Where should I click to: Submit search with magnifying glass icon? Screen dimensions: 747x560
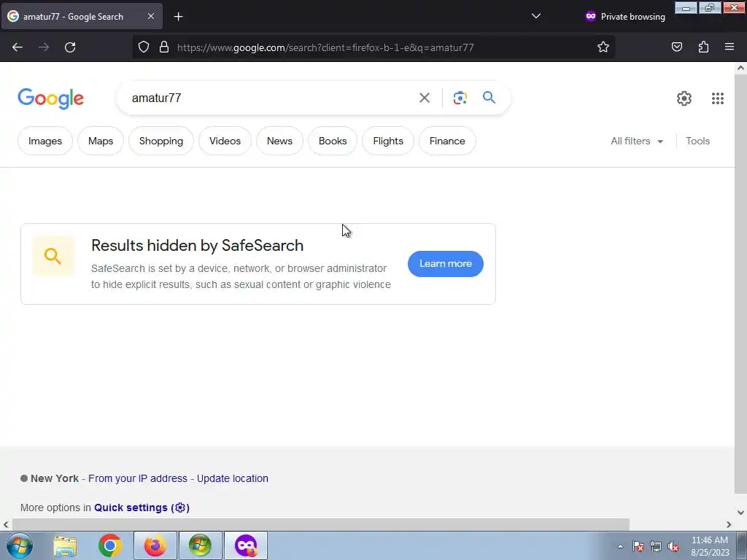pos(489,98)
